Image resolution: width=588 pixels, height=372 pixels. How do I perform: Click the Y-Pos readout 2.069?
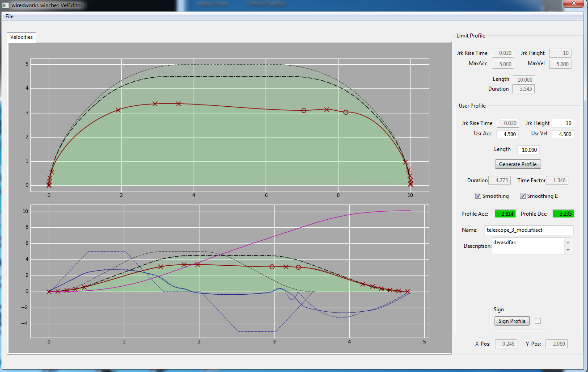557,344
